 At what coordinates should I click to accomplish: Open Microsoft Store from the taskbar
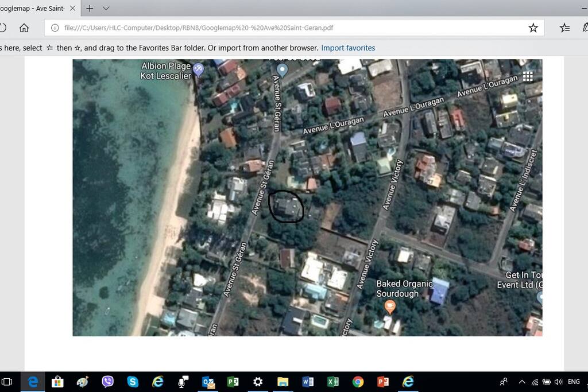[57, 382]
